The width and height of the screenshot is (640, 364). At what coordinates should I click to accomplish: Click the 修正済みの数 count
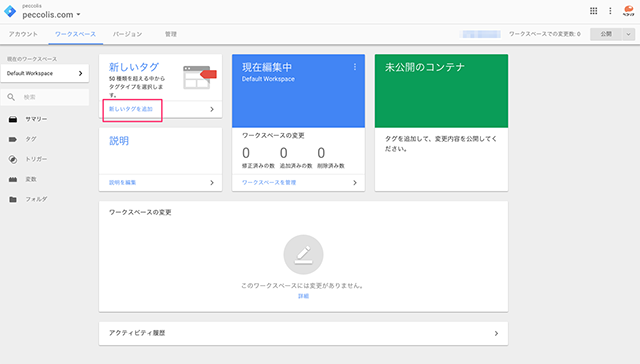246,153
